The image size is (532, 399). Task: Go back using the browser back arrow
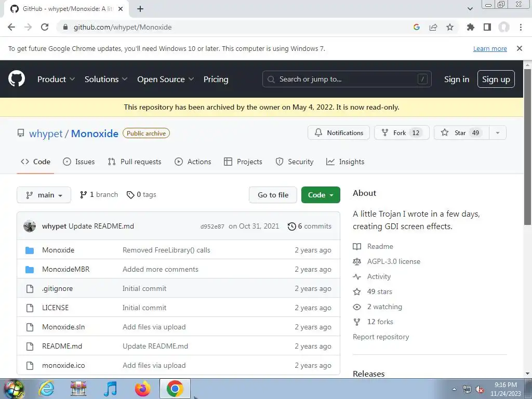pos(11,27)
